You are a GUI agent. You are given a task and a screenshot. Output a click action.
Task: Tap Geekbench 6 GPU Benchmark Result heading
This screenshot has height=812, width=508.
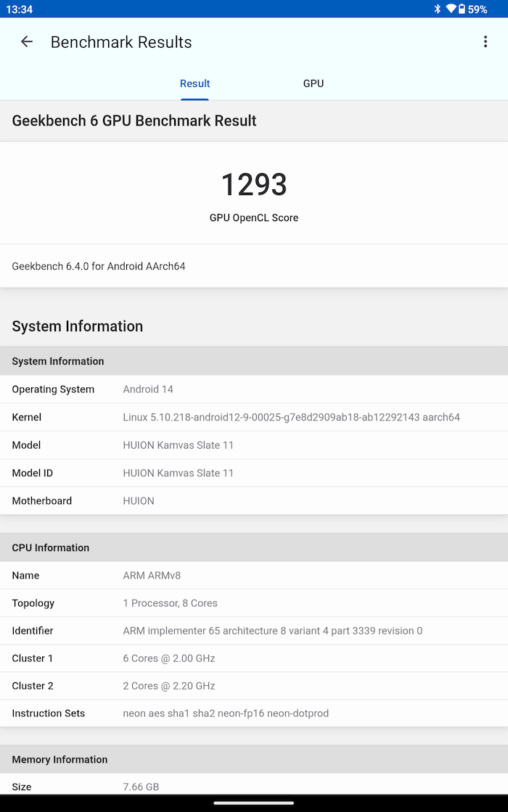134,120
